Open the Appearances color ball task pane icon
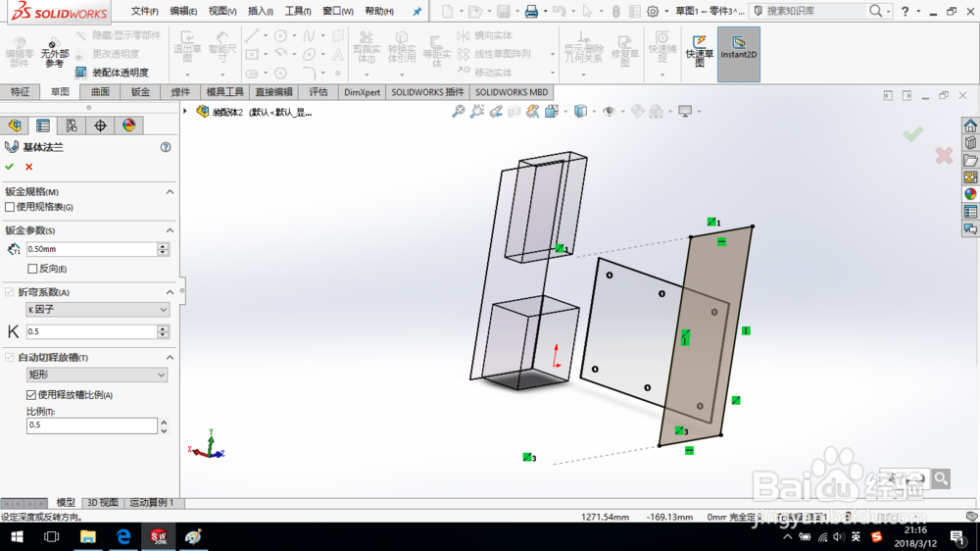The image size is (980, 551). [x=970, y=194]
